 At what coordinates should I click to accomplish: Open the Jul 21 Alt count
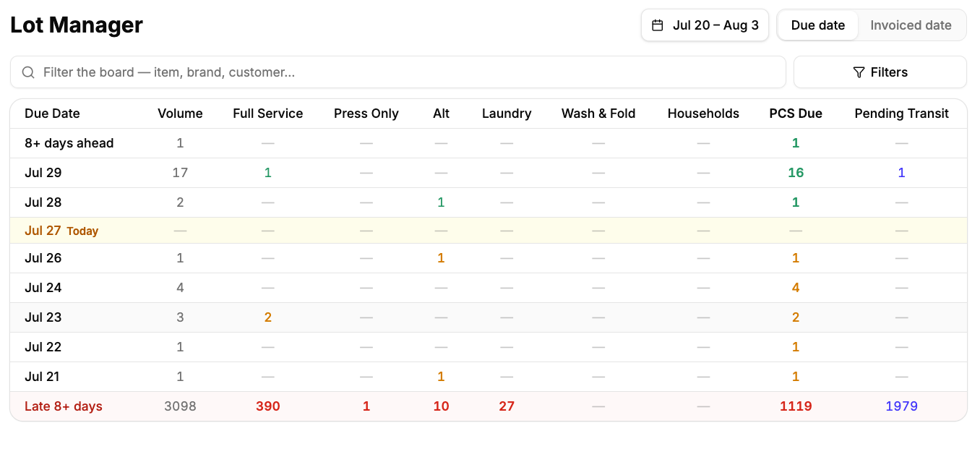coord(441,377)
